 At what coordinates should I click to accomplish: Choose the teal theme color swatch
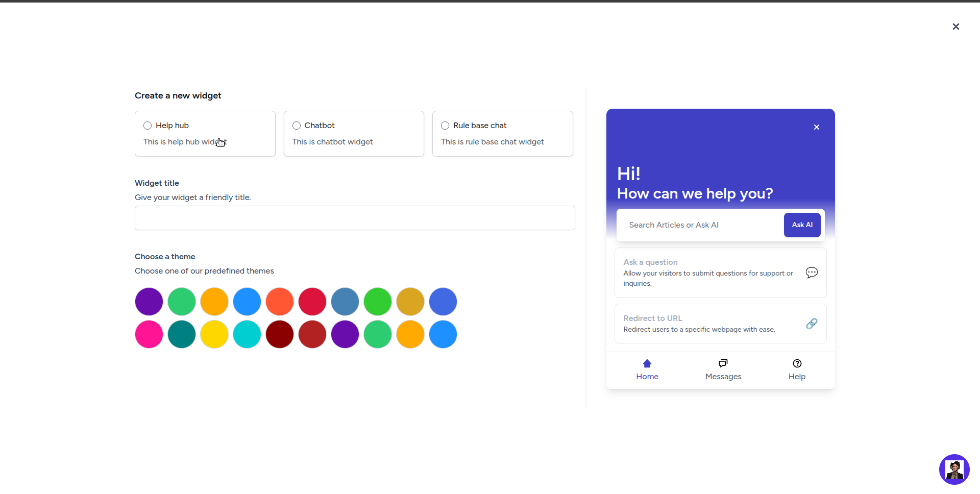182,334
